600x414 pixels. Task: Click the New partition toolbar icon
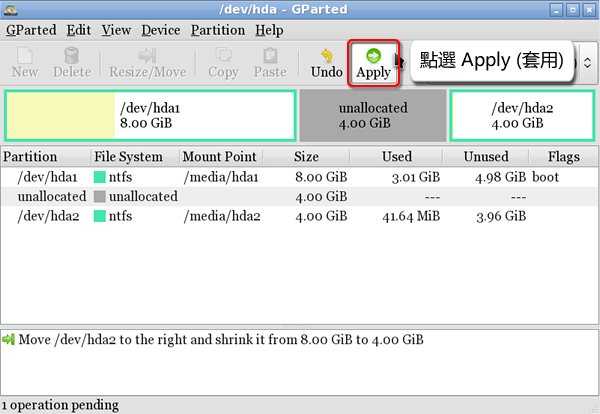coord(25,56)
